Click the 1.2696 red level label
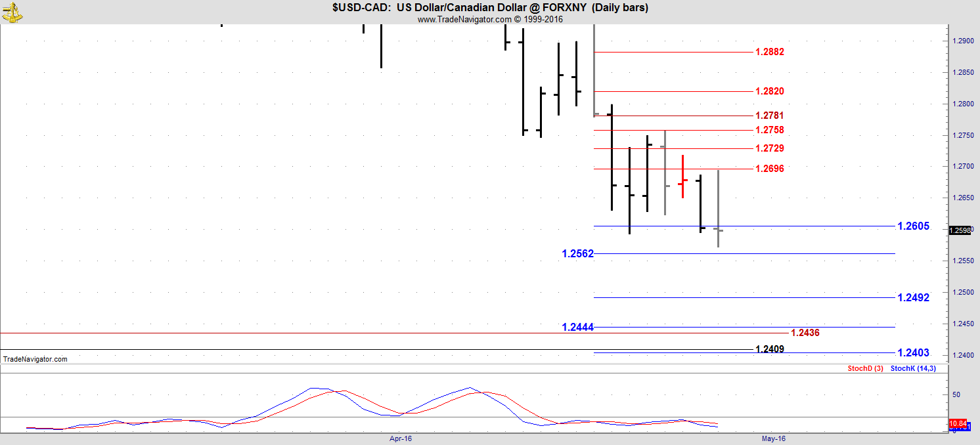 [769, 169]
